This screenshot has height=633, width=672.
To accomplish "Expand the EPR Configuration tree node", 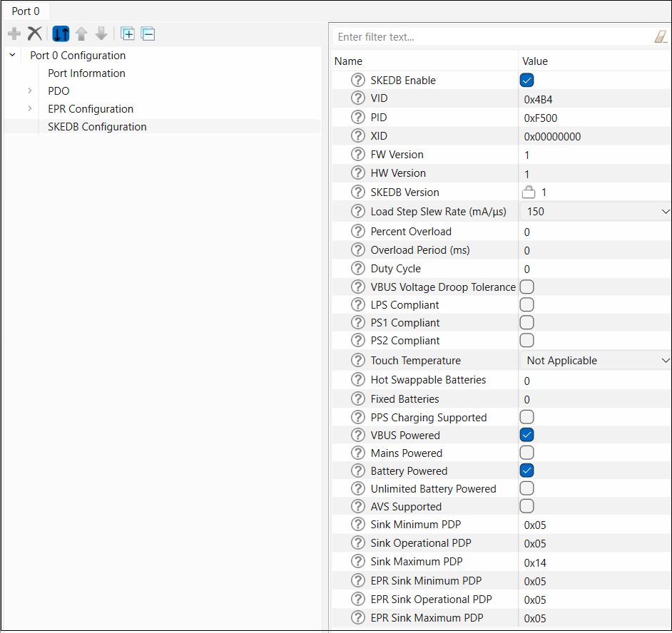I will click(x=30, y=109).
